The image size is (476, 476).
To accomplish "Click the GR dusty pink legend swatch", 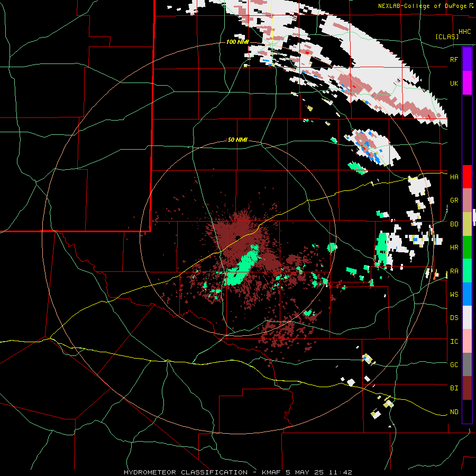I will coord(467,200).
